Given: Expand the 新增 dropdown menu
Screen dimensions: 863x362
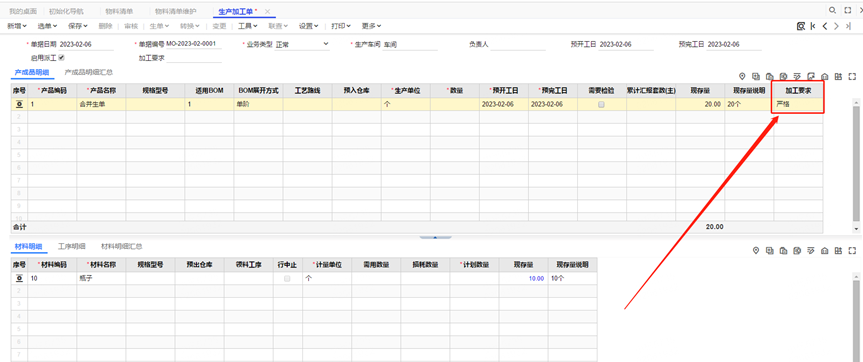Looking at the screenshot, I should click(17, 26).
